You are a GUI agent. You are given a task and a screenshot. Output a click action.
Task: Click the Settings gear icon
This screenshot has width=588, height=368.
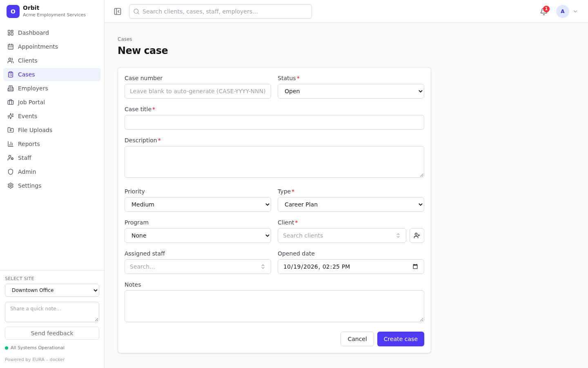pyautogui.click(x=11, y=186)
